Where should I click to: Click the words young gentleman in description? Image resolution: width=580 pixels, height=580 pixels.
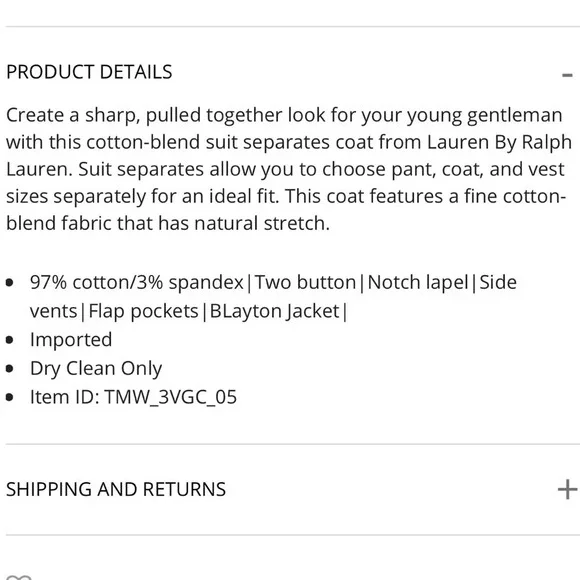coord(485,115)
